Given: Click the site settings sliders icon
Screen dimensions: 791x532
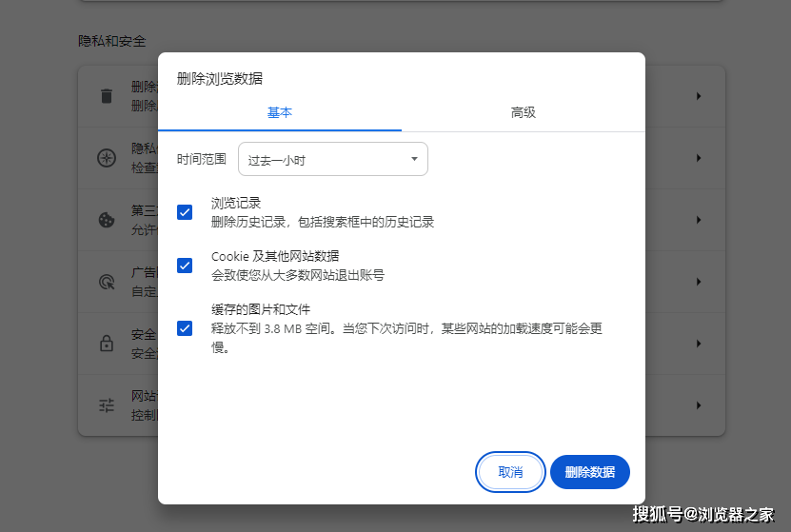Looking at the screenshot, I should tap(107, 405).
